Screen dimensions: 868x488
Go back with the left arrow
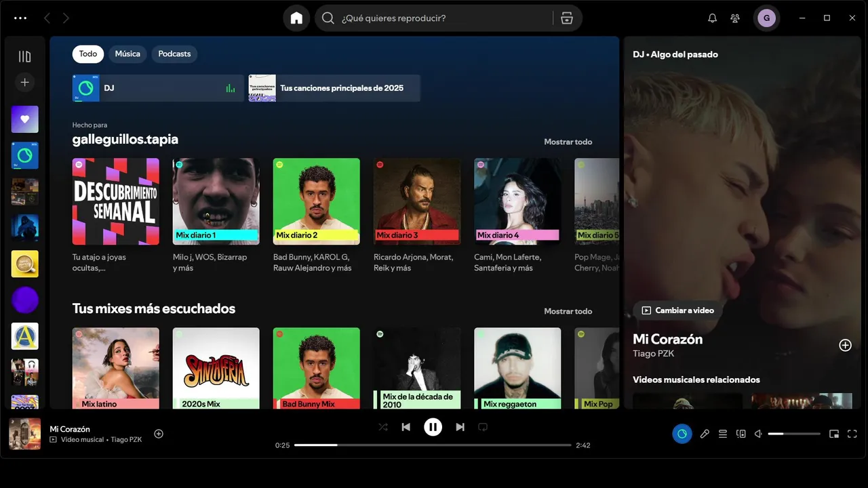coord(47,18)
